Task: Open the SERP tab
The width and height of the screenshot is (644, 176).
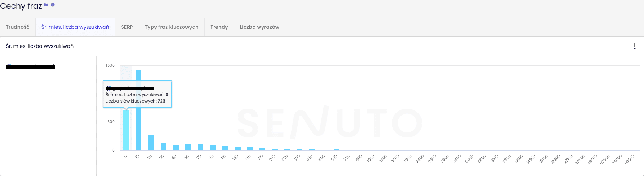Action: click(x=127, y=27)
